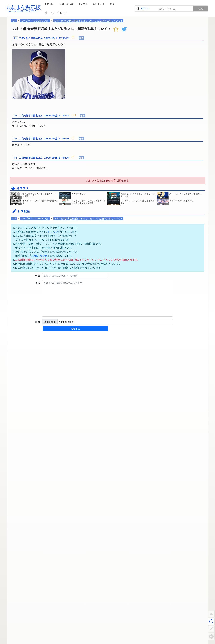The image size is (215, 644).
Task: Click the あにまん掲示板 site logo
Action: pyautogui.click(x=24, y=8)
